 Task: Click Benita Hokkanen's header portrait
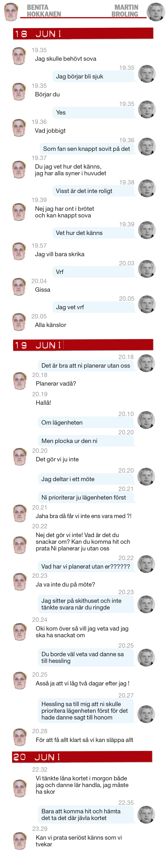click(x=11, y=12)
